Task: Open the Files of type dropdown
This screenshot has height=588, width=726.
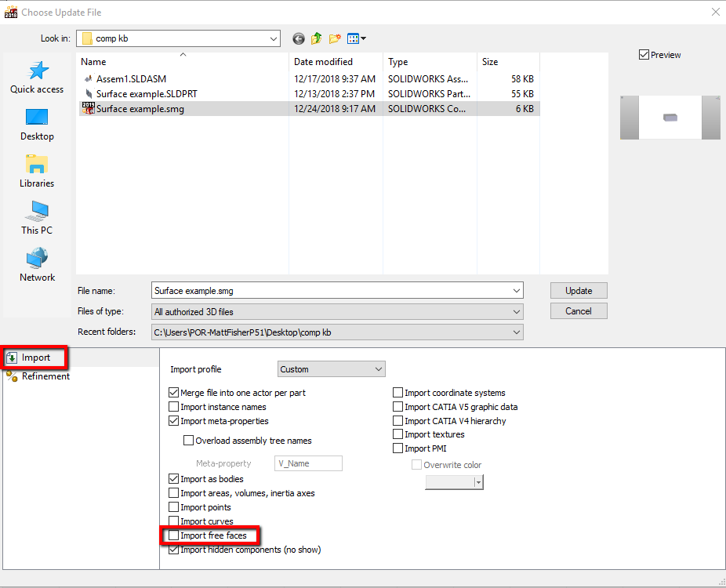Action: [337, 311]
